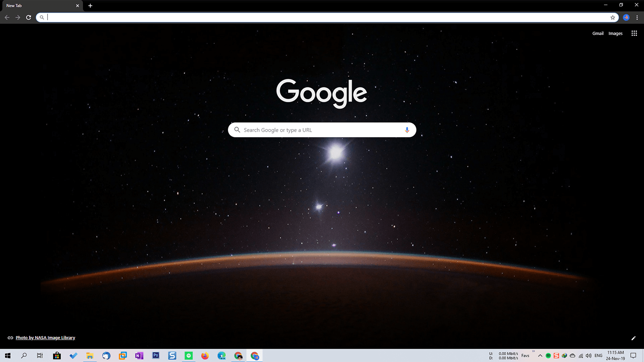The width and height of the screenshot is (644, 362).
Task: Open Wi-Fi network settings in the tray
Action: pyautogui.click(x=581, y=356)
